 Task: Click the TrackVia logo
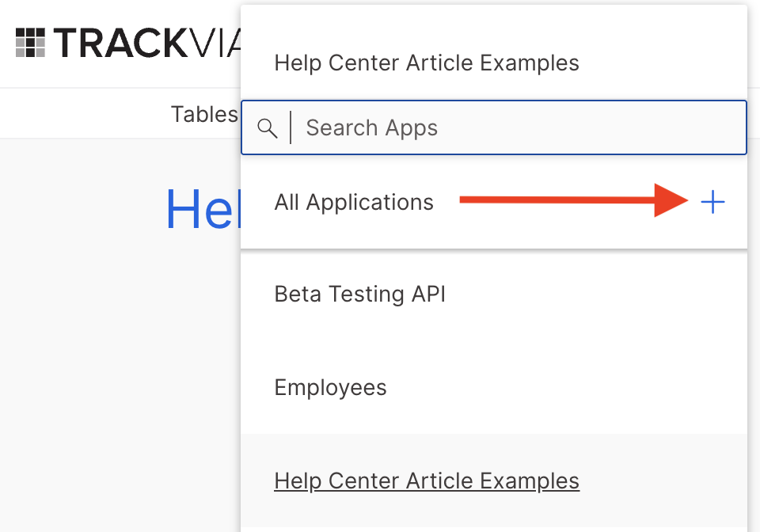coord(128,43)
